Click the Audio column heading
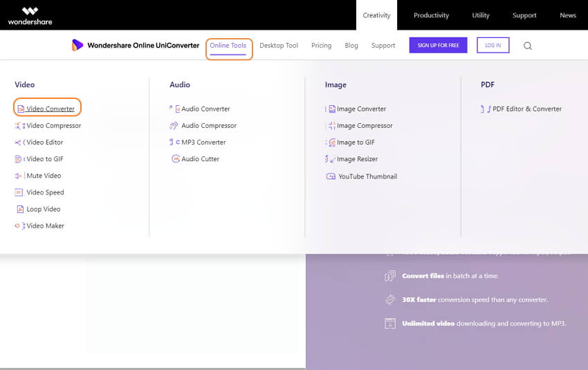The height and width of the screenshot is (370, 588). click(x=180, y=85)
